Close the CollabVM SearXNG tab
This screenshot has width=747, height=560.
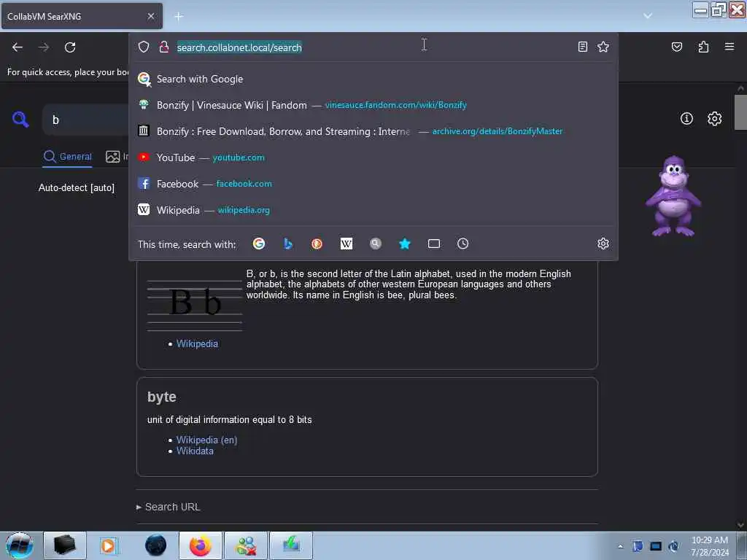[151, 16]
